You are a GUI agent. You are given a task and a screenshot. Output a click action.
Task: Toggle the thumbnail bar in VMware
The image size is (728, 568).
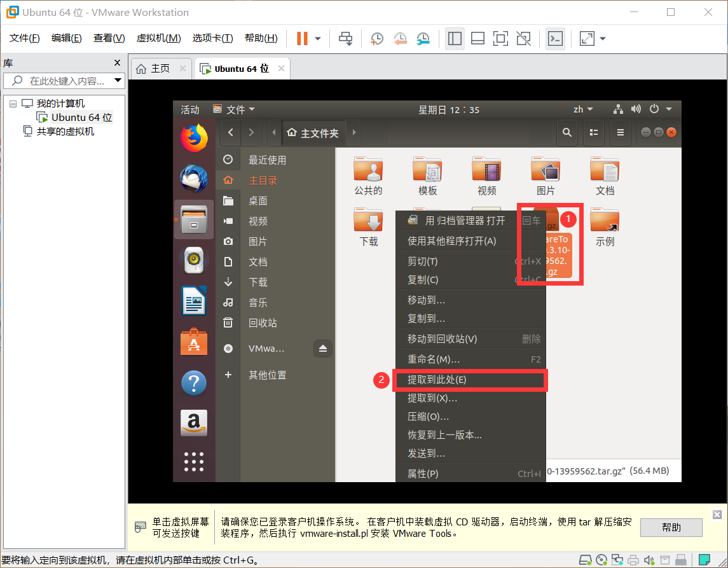point(477,38)
